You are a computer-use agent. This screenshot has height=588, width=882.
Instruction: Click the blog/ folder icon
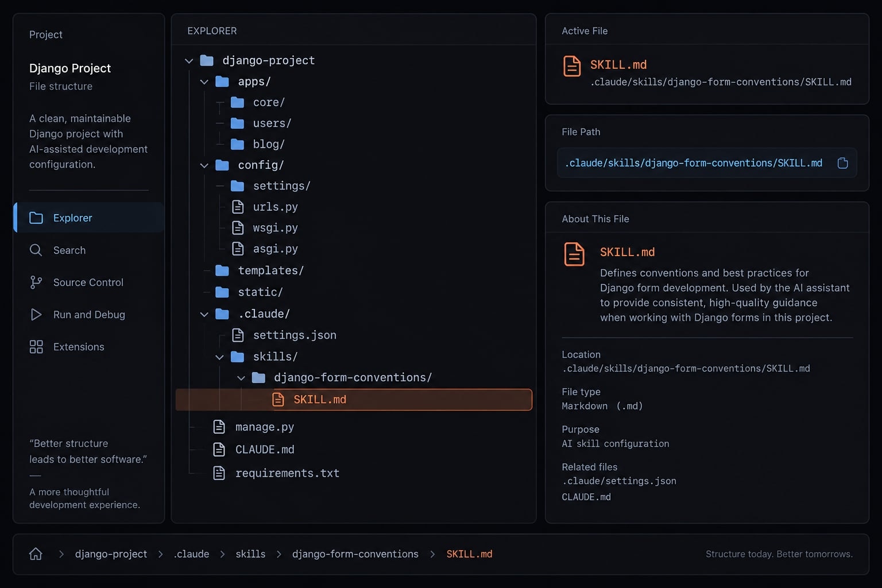click(x=237, y=144)
